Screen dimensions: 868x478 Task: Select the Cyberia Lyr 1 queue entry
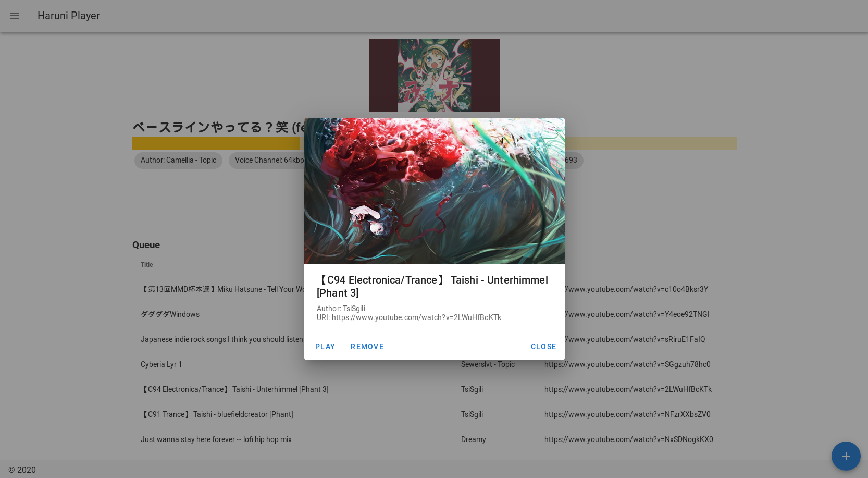(162, 364)
